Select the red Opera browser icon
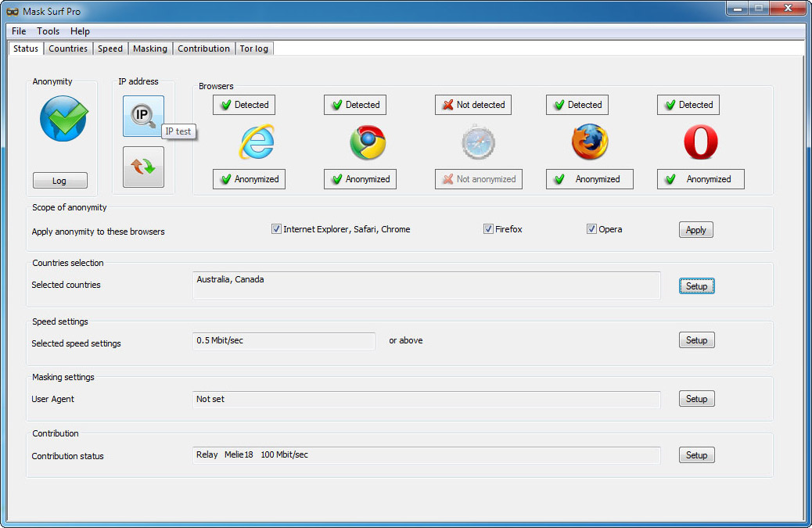The width and height of the screenshot is (812, 528). click(x=700, y=142)
